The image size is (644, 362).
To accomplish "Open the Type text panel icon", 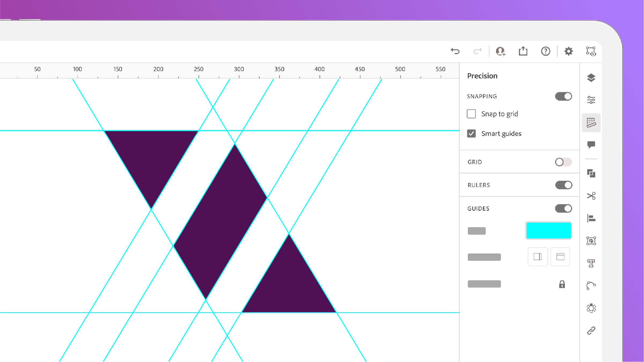I will (x=591, y=263).
